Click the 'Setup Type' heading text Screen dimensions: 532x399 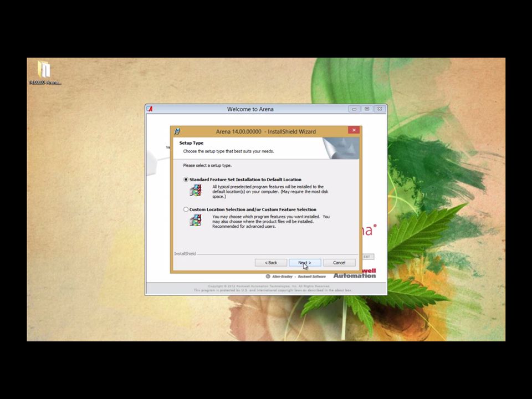pos(191,143)
